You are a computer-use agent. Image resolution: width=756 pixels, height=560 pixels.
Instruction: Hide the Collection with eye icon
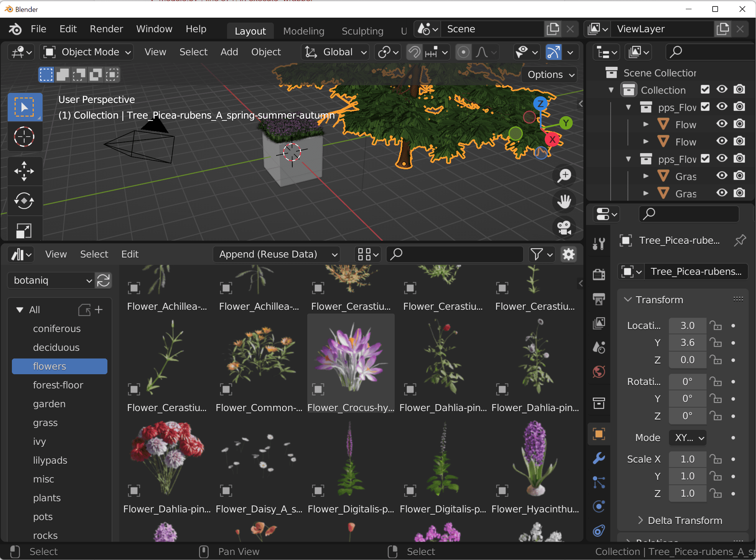(722, 89)
